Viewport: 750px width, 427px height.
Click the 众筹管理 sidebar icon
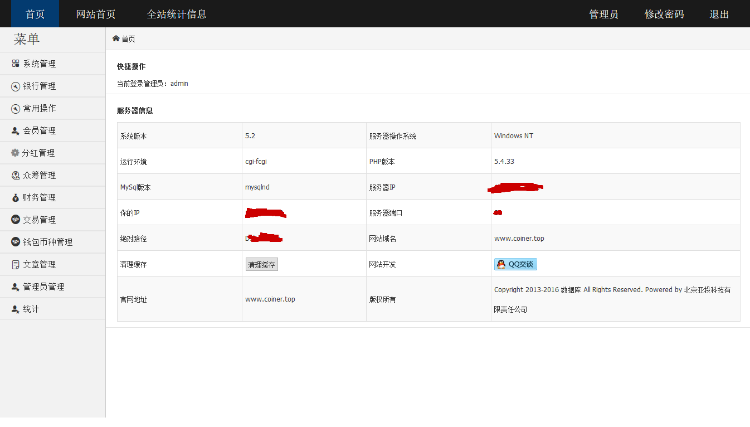tap(15, 175)
